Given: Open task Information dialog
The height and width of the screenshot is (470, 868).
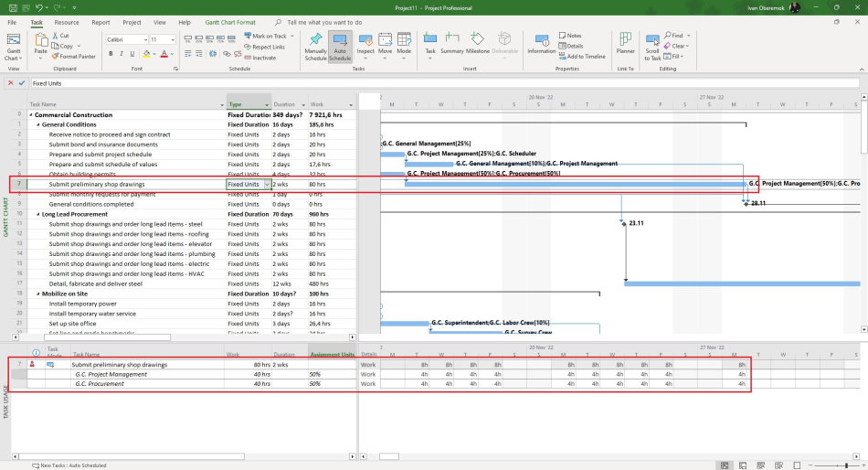Looking at the screenshot, I should pos(542,44).
